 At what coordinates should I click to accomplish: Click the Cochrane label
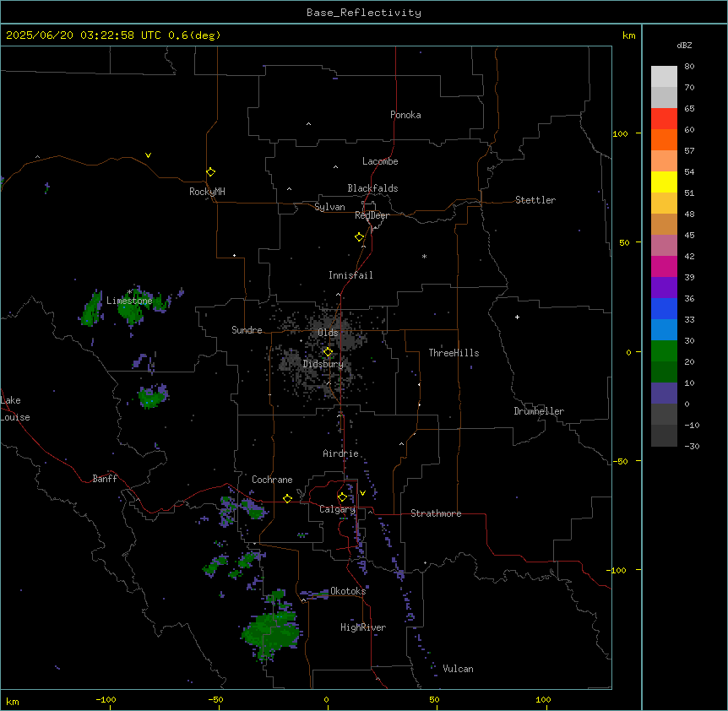click(x=272, y=480)
